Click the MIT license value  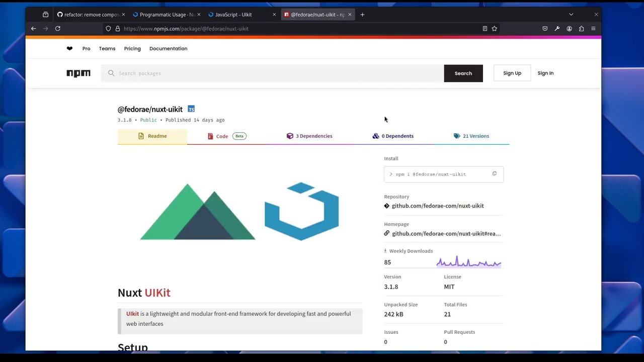coord(449,287)
